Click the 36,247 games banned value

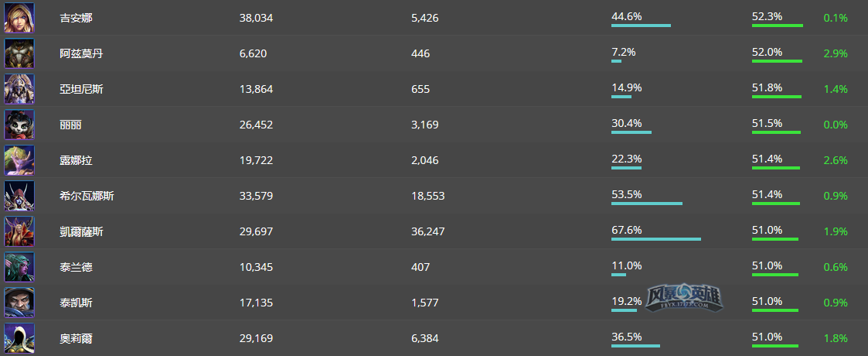(x=428, y=231)
